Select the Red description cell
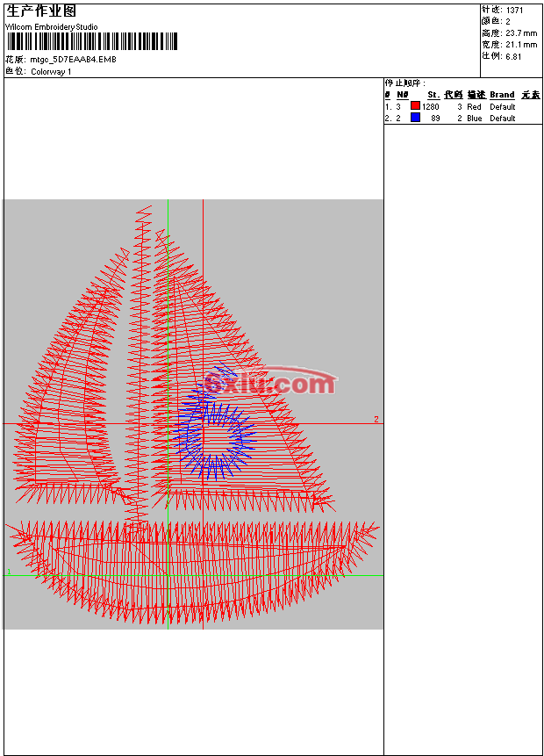The width and height of the screenshot is (544, 756). [474, 107]
